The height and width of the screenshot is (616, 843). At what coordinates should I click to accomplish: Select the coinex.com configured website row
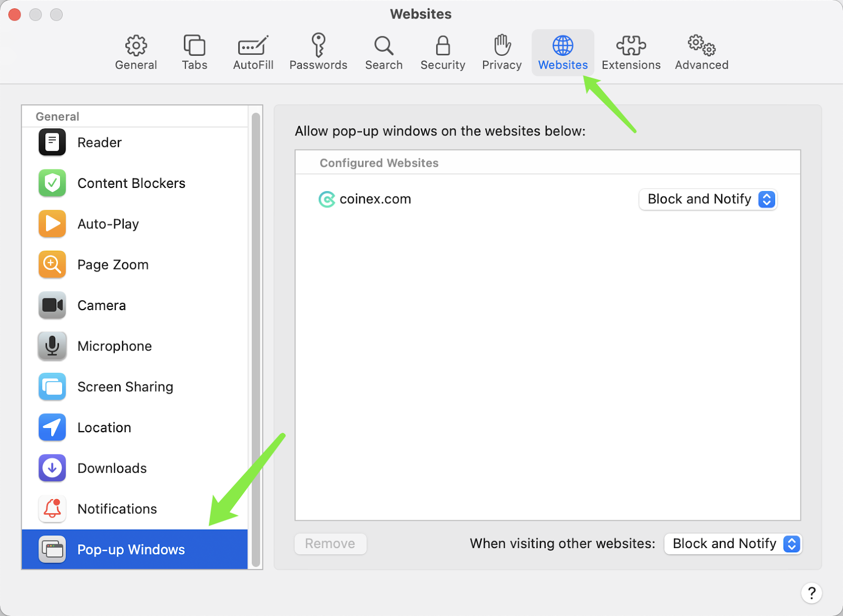[548, 200]
